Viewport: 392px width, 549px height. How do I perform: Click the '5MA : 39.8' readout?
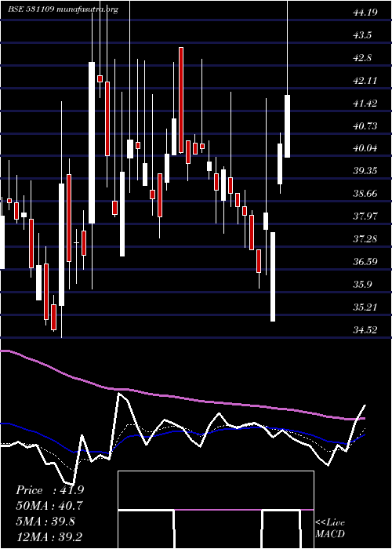[x=45, y=522]
